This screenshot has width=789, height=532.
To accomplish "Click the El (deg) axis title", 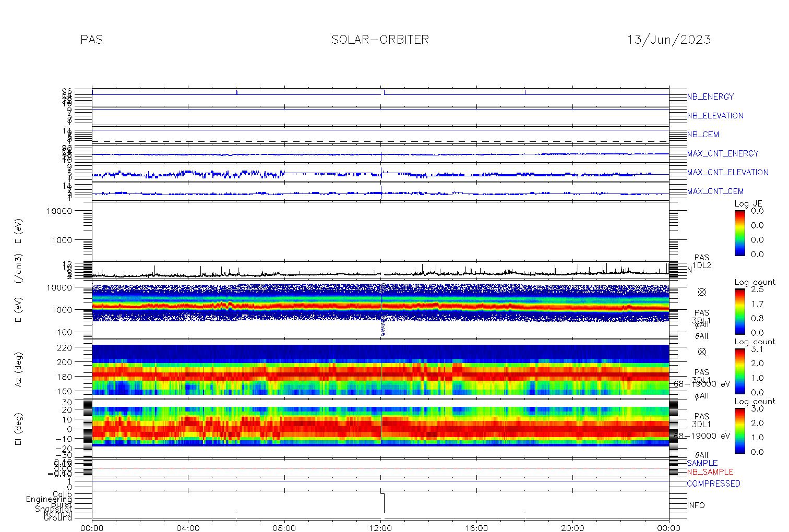I will 18,429.
